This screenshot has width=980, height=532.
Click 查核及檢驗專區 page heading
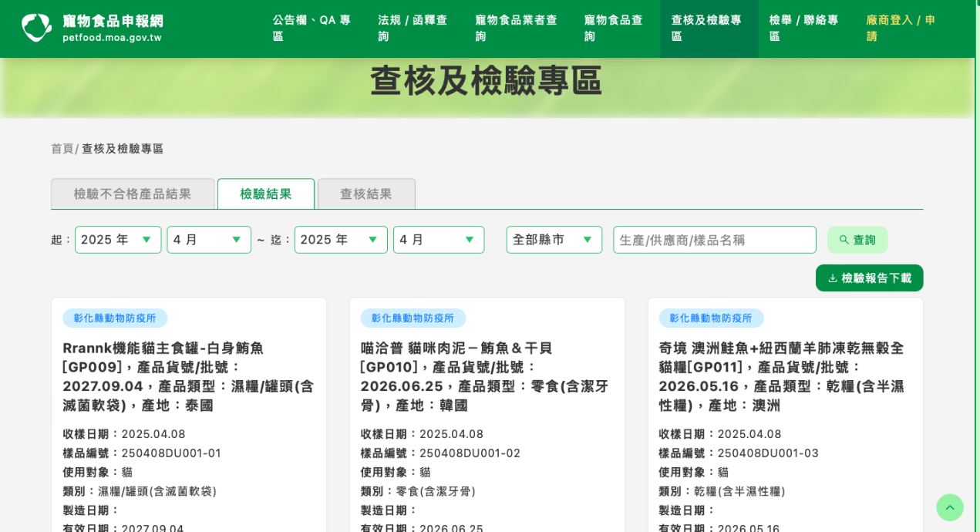(486, 80)
